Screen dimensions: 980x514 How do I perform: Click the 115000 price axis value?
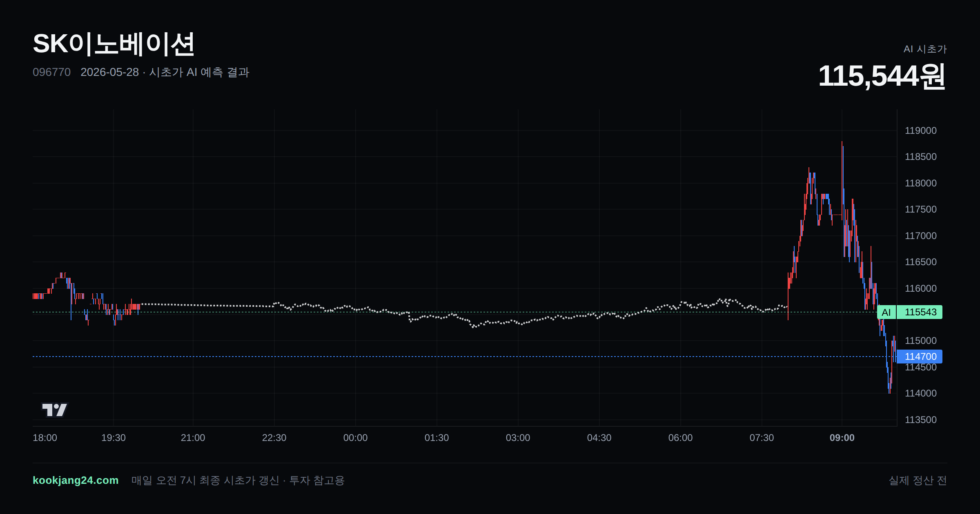(921, 341)
